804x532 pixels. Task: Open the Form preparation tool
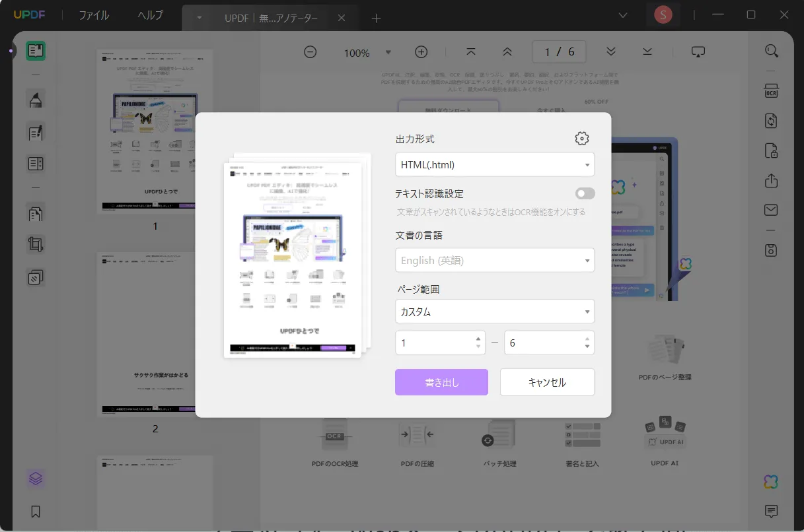coord(36,164)
